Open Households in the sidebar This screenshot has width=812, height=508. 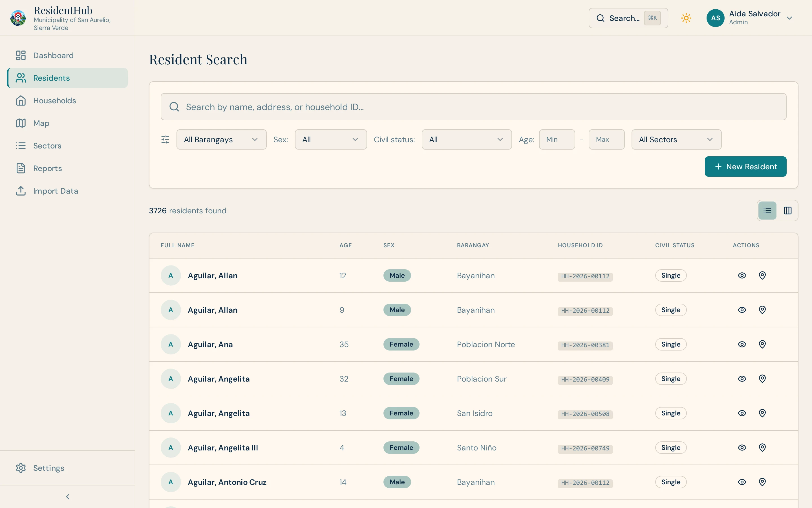click(67, 100)
